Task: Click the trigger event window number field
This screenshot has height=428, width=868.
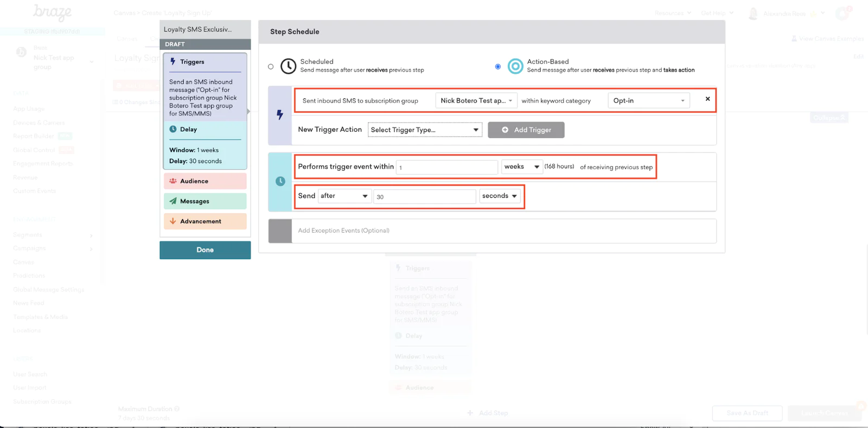Action: point(447,167)
